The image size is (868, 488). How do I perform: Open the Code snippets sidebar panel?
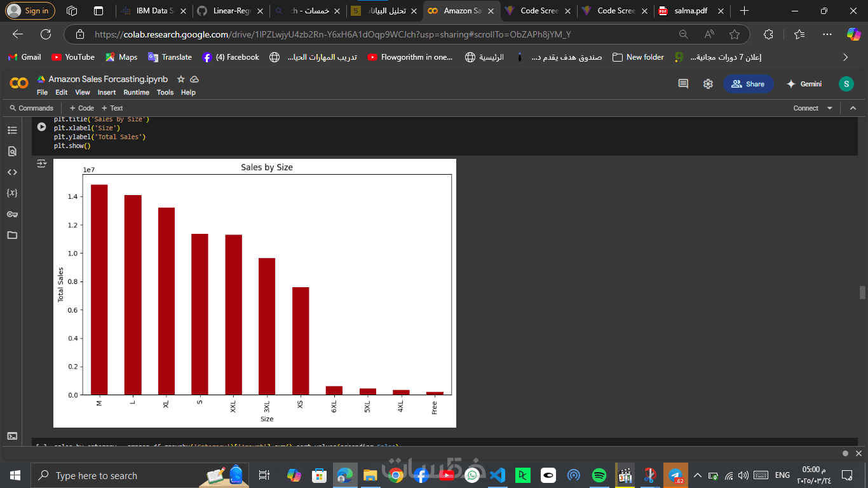tap(12, 172)
